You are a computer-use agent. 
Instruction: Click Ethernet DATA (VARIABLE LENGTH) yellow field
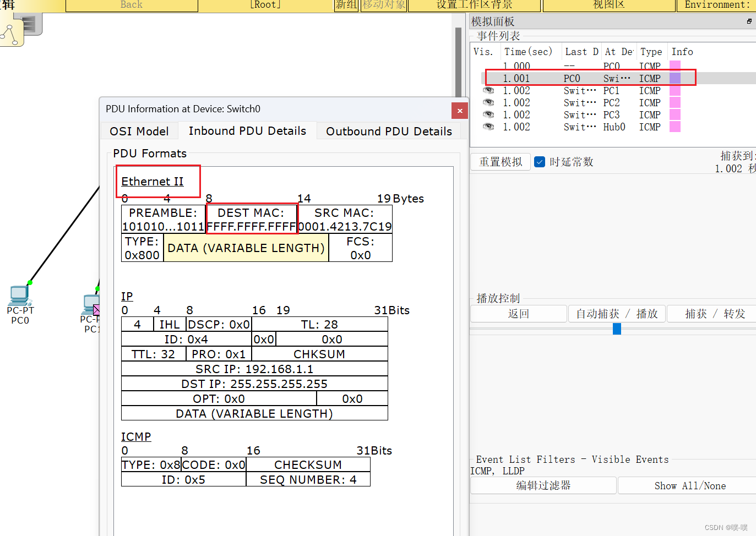(246, 248)
